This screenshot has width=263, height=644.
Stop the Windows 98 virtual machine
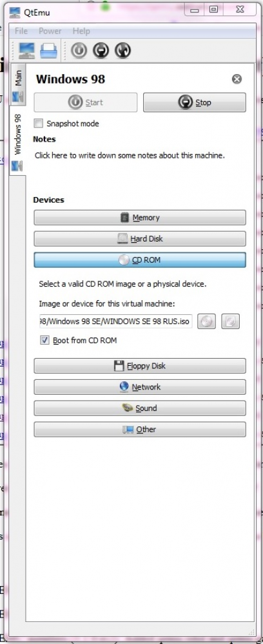click(x=195, y=102)
